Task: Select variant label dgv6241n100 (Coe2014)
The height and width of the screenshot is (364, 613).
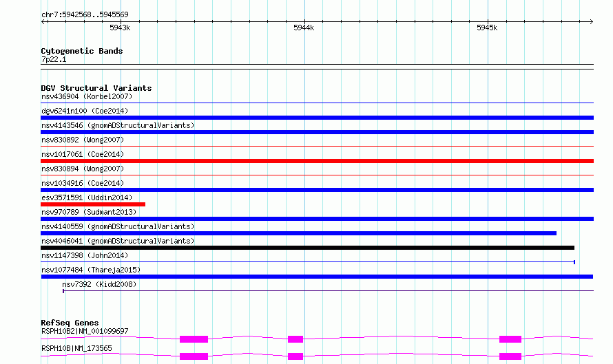Action: point(85,111)
